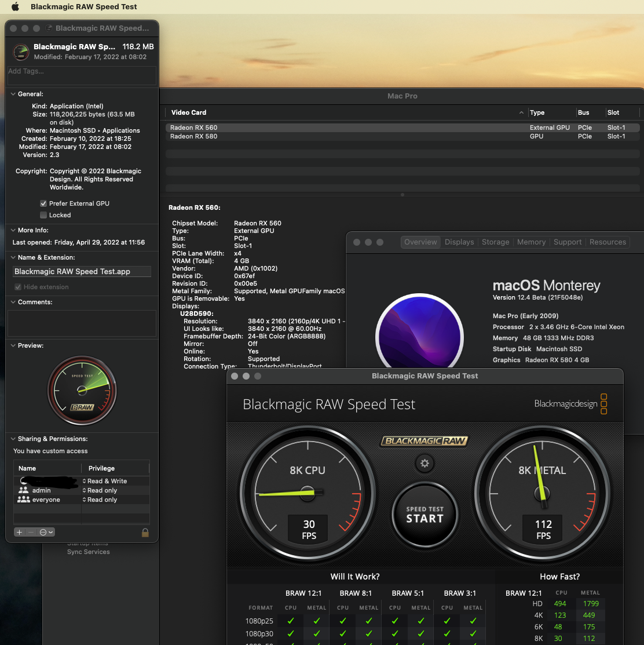Screen dimensions: 644x645
Task: Close the Blackmagic RAW Speed Test window
Action: pyautogui.click(x=234, y=376)
